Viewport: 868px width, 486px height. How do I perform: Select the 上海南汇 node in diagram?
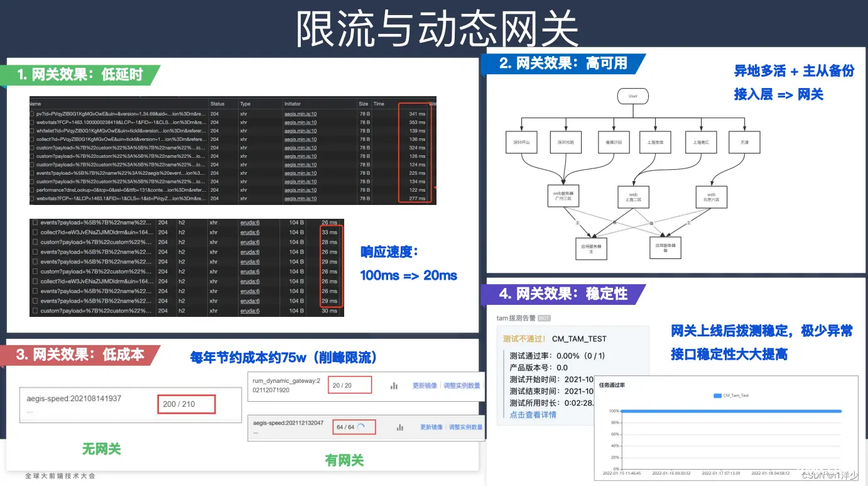tap(701, 142)
